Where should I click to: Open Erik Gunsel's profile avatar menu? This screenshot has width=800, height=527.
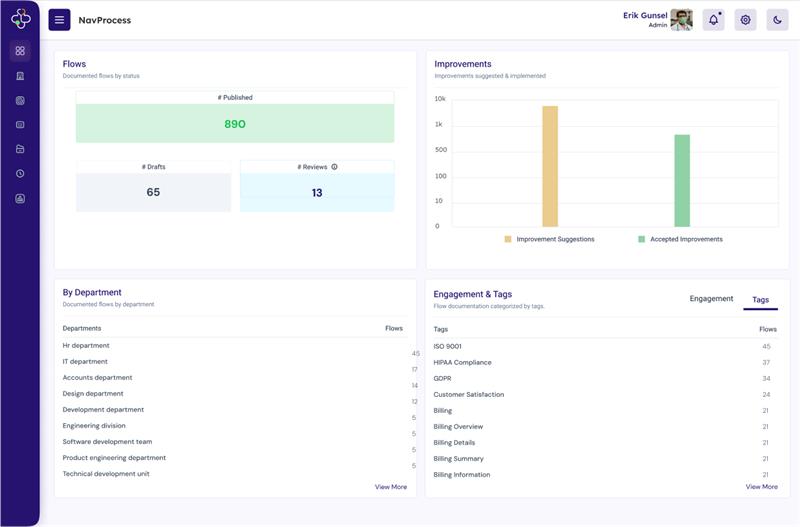point(681,20)
